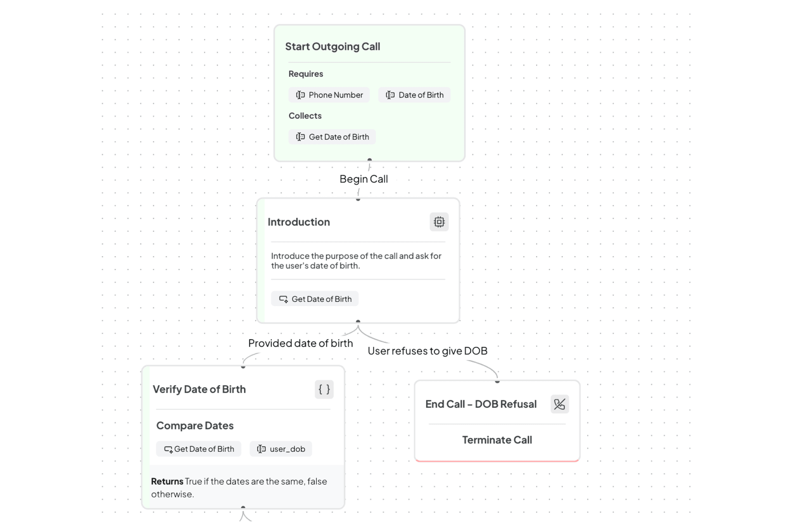The height and width of the screenshot is (532, 793).
Task: Select the variable icon in Phone Number chip
Action: [x=300, y=95]
